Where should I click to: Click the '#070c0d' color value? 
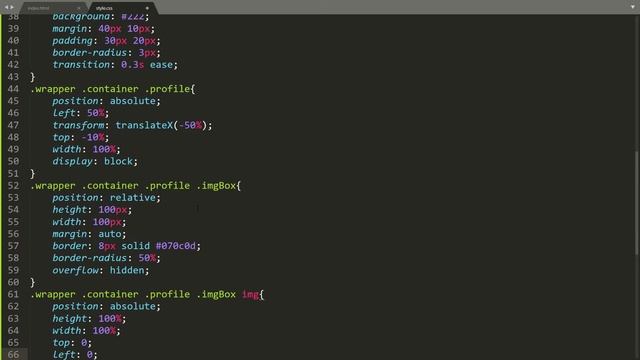176,246
